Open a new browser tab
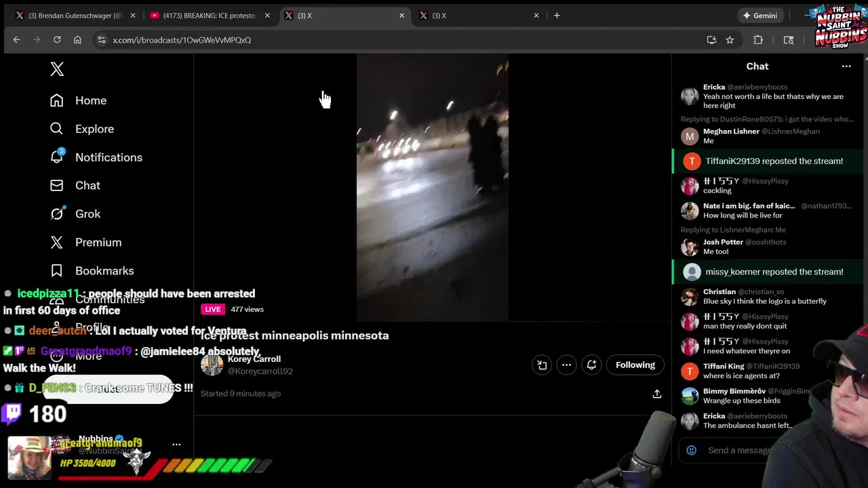This screenshot has width=868, height=488. click(557, 16)
